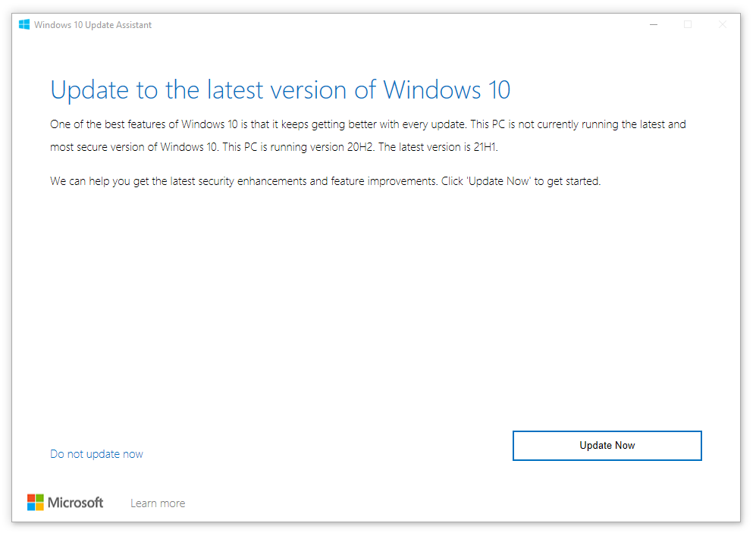Open the Learn more link
Viewport: 756px width, 539px height.
coord(158,503)
